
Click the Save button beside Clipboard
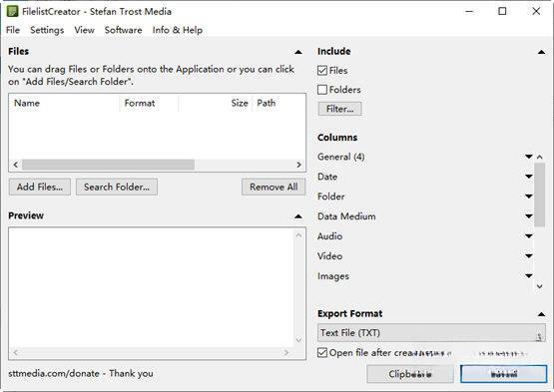point(504,374)
